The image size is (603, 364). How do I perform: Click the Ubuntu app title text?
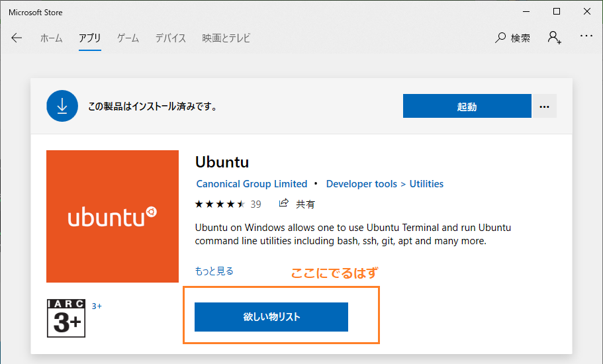(x=222, y=162)
